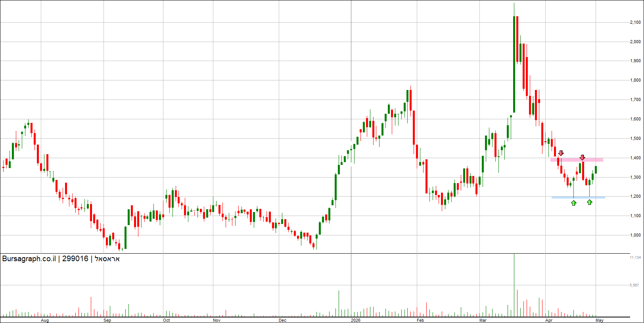Click the 1,900 price axis label
Image resolution: width=644 pixels, height=323 pixels.
point(635,61)
